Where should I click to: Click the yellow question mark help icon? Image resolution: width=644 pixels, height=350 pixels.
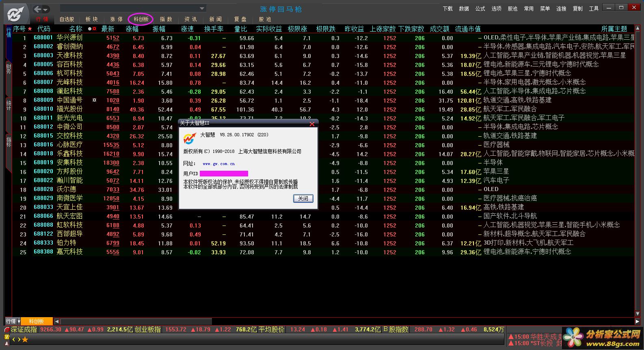(x=7, y=337)
